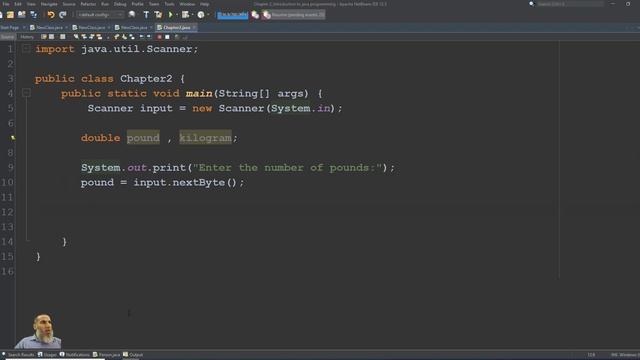Click line number 12 in gutter

point(7,212)
